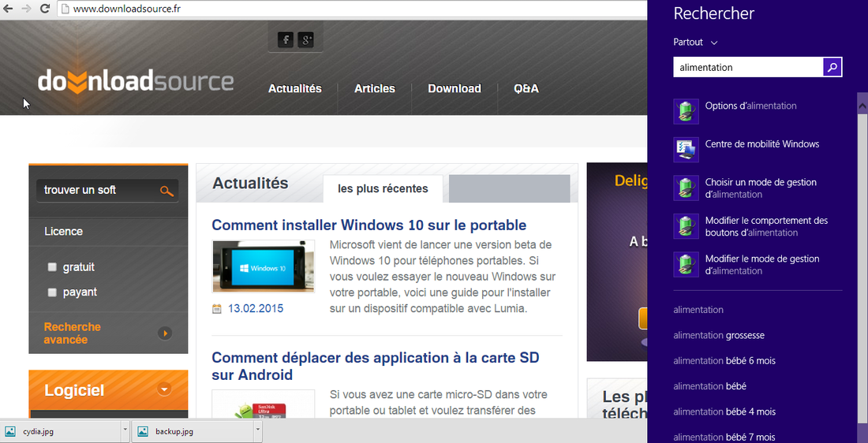Viewport: 868px width, 443px height.
Task: Click 'Modifier le comportement des boutons' battery icon
Action: click(686, 226)
